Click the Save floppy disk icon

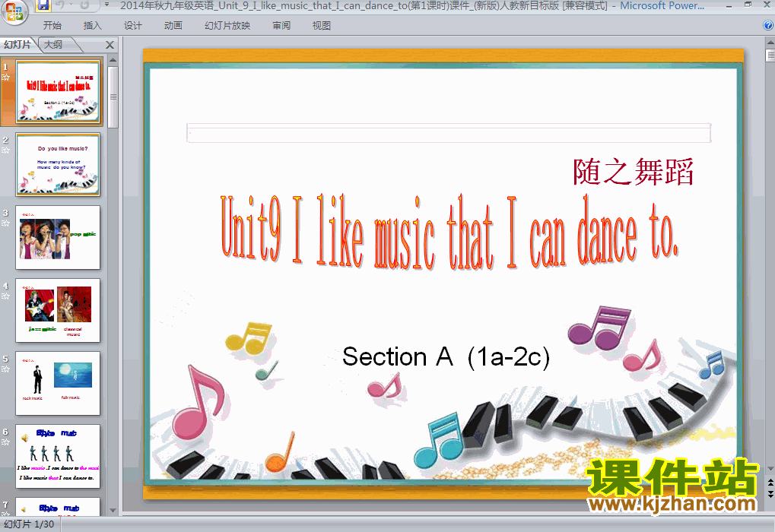coord(43,5)
